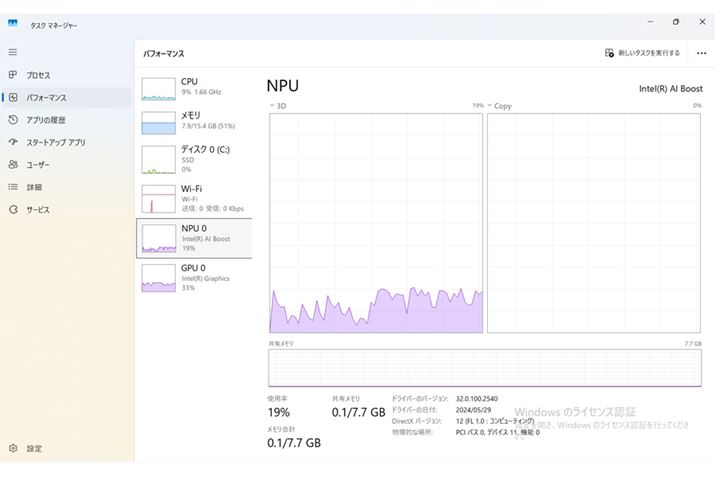Click the Task Manager app icon in title bar
The height and width of the screenshot is (477, 715).
[13, 23]
